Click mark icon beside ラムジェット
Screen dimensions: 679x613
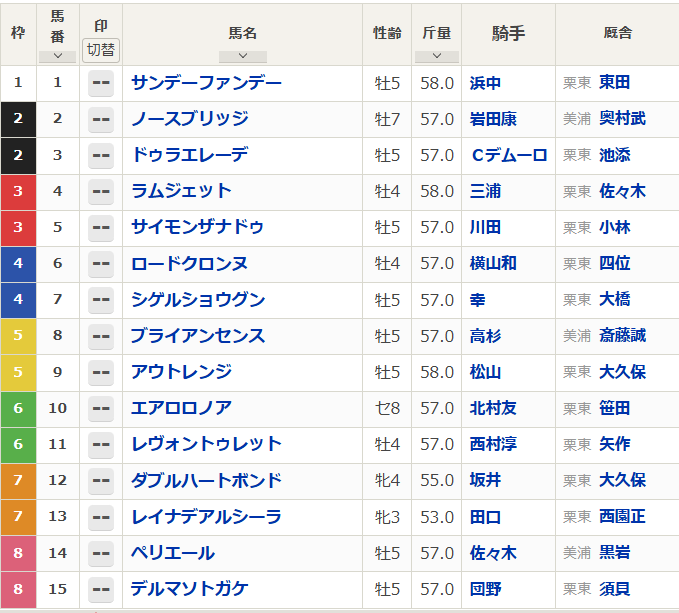[101, 191]
